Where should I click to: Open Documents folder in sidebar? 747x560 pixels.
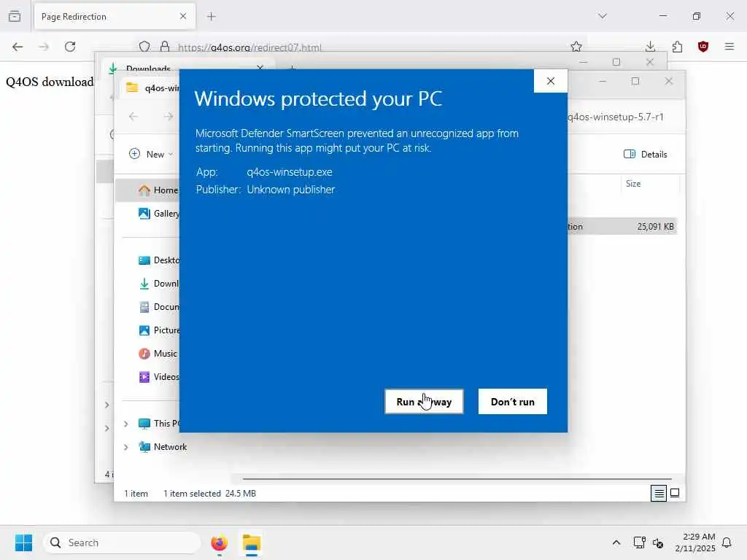[x=158, y=307]
